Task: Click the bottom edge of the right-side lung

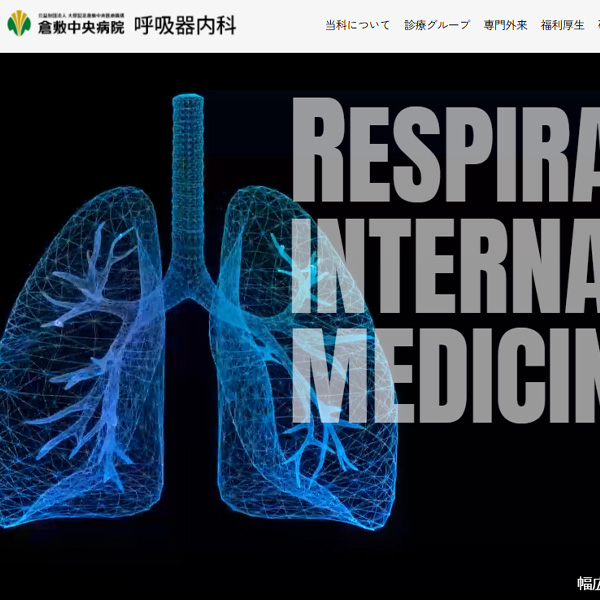Action: tap(330, 518)
